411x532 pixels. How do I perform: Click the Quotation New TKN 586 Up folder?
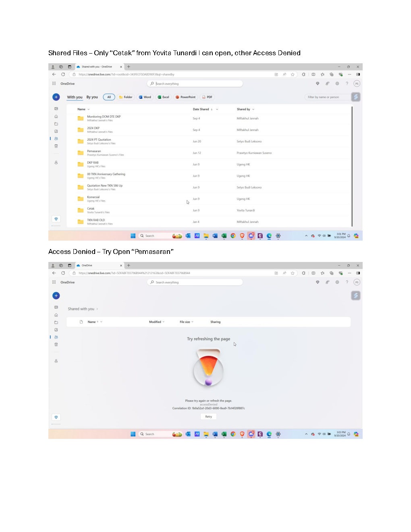point(105,186)
